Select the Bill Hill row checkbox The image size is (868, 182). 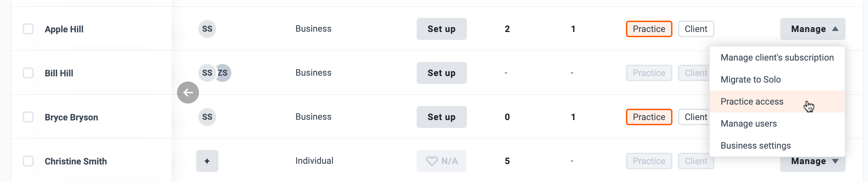28,73
